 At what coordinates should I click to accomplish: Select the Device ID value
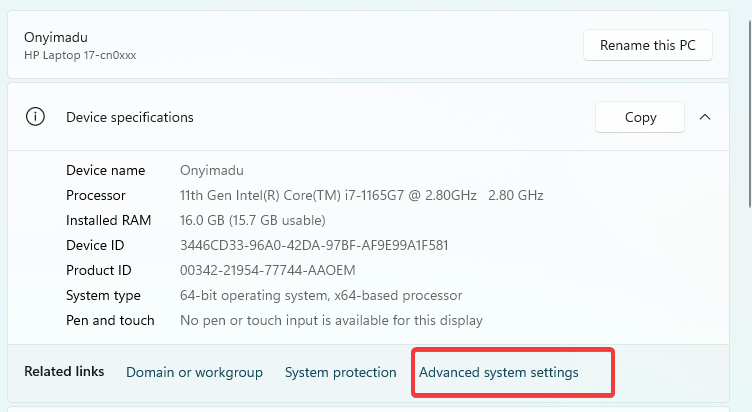tap(314, 245)
